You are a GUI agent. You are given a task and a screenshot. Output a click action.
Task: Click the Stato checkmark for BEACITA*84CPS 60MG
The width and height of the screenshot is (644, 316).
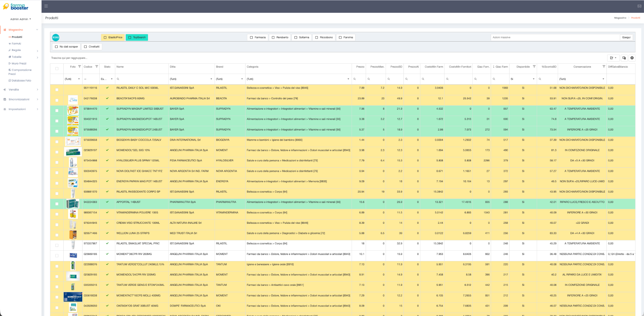coord(107,98)
